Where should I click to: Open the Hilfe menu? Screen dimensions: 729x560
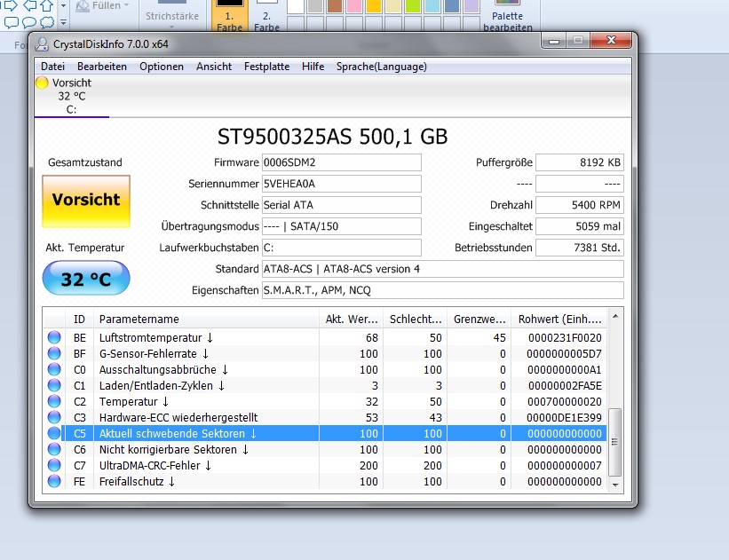pyautogui.click(x=313, y=67)
